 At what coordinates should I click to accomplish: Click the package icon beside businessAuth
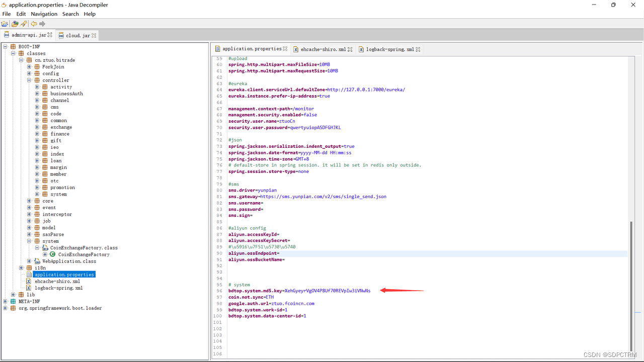pyautogui.click(x=45, y=94)
